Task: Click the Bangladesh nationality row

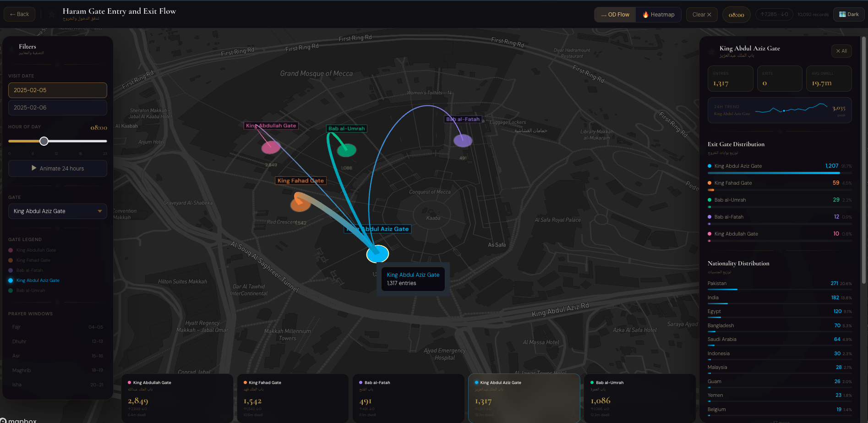Action: (780, 327)
